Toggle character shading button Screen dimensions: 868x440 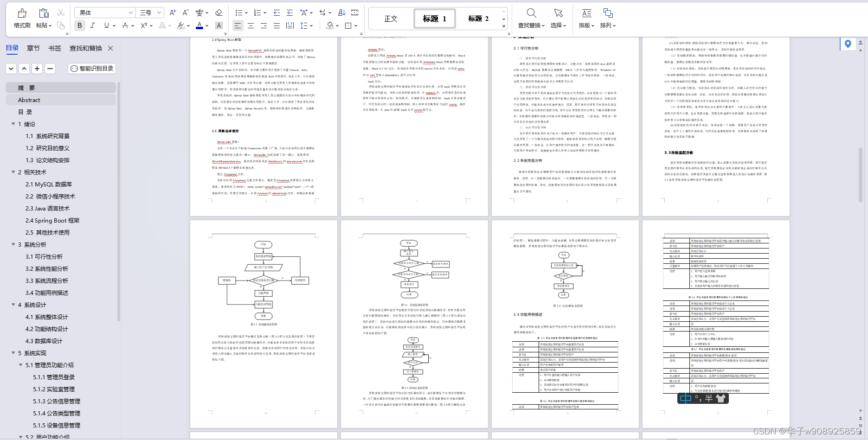point(219,26)
